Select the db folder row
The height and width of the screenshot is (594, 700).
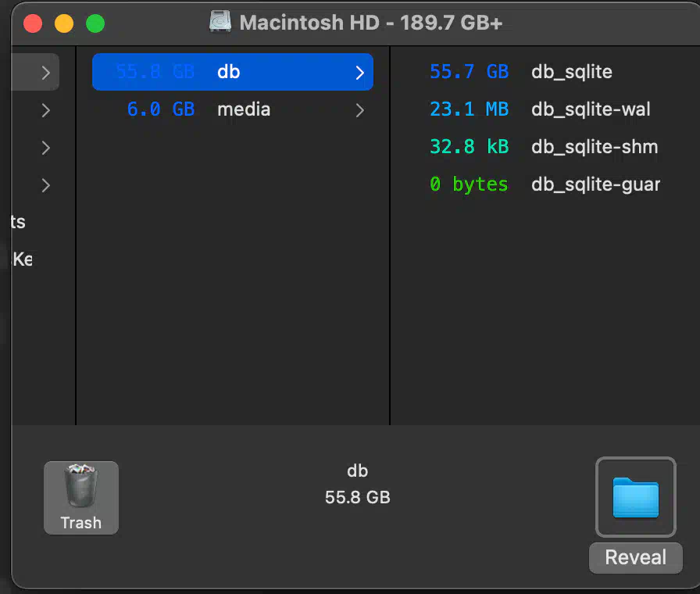click(x=232, y=72)
